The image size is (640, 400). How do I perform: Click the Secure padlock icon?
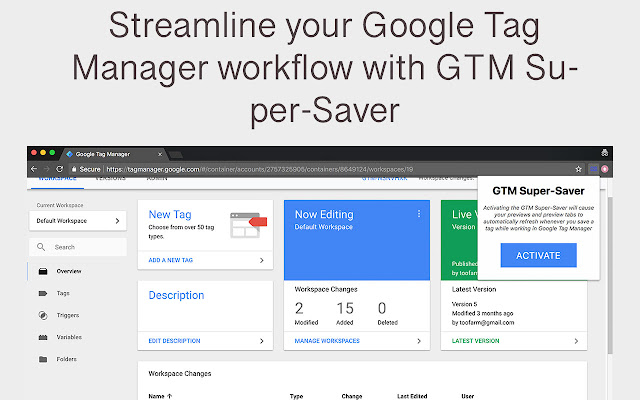click(x=74, y=169)
